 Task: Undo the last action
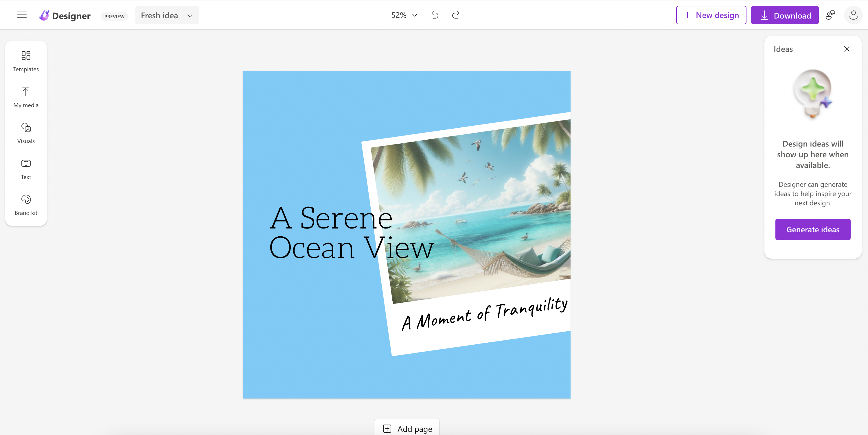[435, 15]
